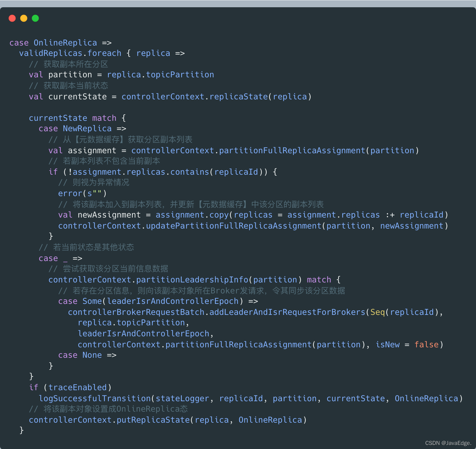Click 'val newAssignment' declaration
Screen dimensions: 476x449
pos(100,215)
